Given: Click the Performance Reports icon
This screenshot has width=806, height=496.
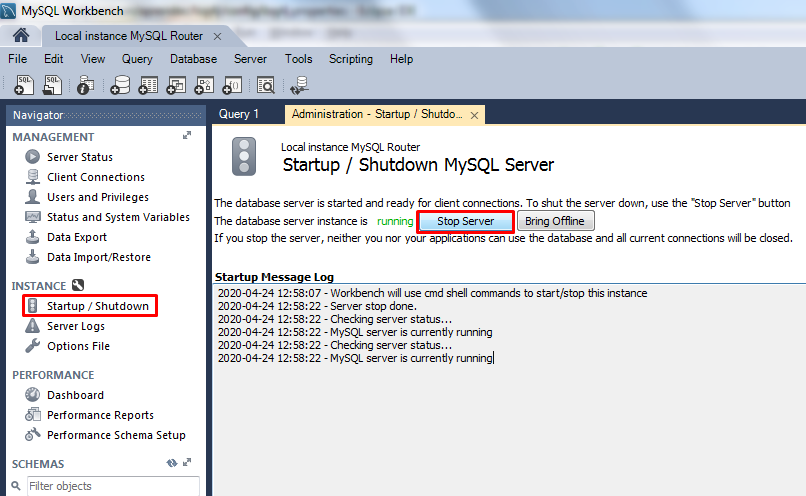Looking at the screenshot, I should pyautogui.click(x=33, y=414).
